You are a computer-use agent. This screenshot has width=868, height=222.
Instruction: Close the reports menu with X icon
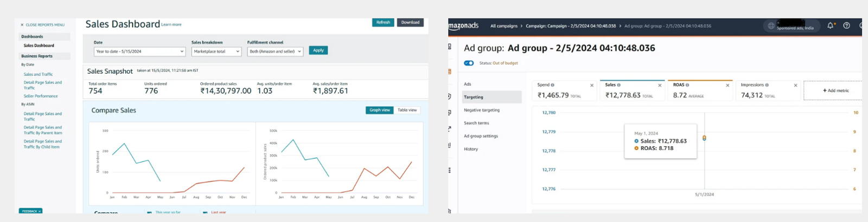coord(22,25)
